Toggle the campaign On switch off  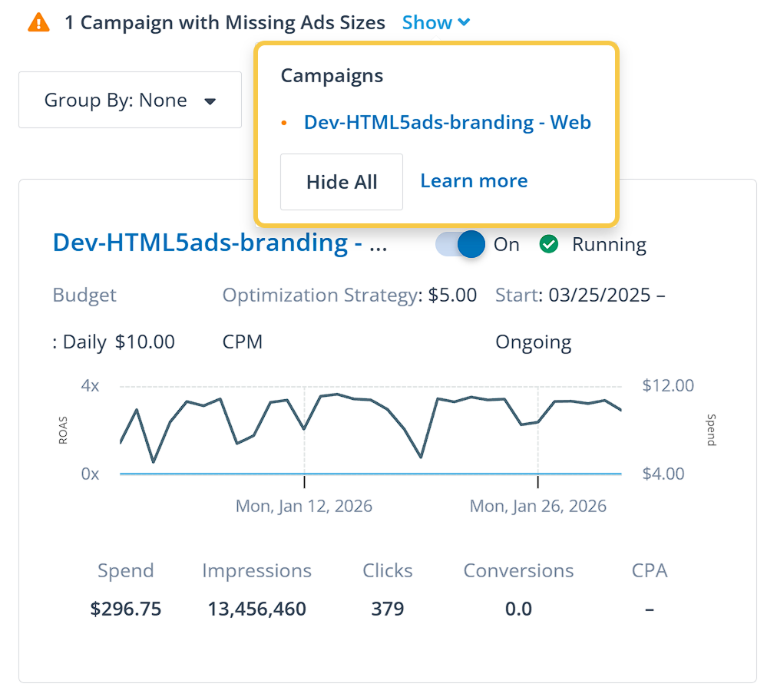coord(461,245)
